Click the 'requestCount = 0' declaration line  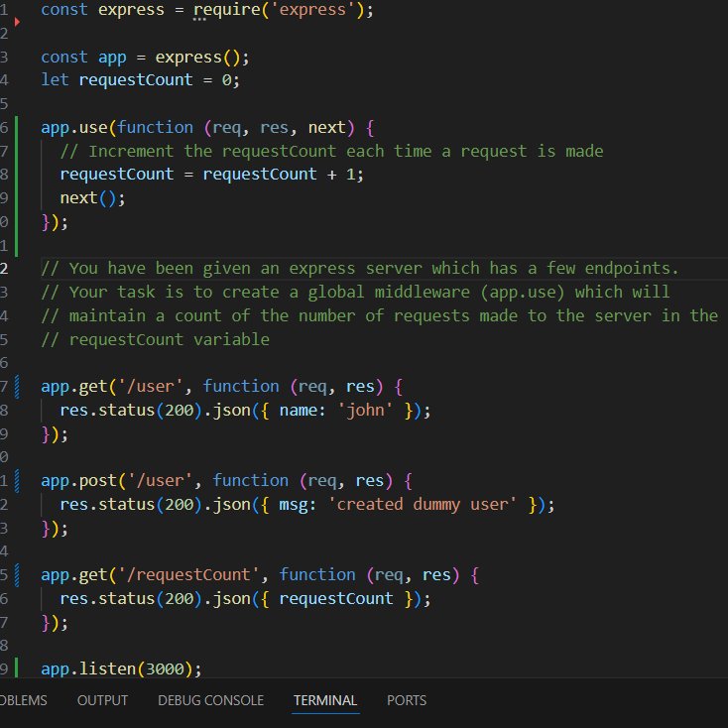coord(140,80)
